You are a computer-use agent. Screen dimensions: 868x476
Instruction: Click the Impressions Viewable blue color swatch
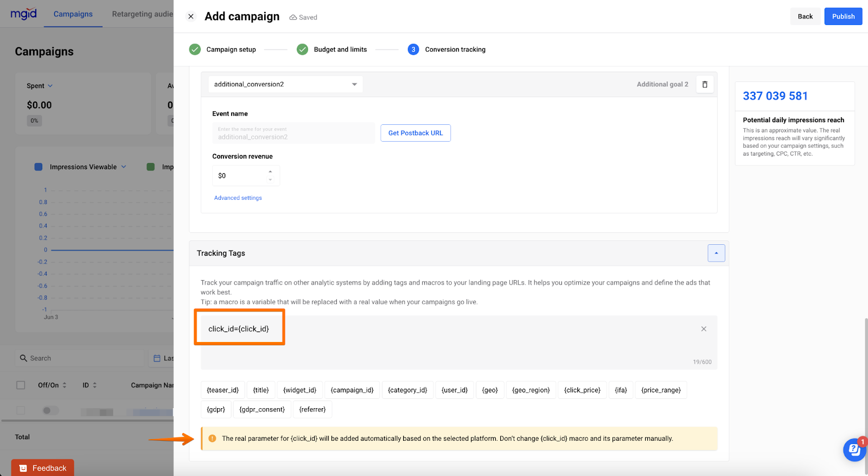[39, 167]
